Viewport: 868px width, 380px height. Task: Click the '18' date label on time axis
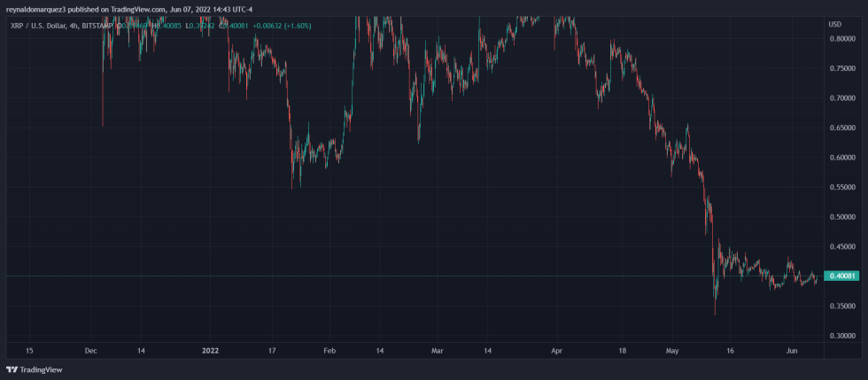tap(622, 351)
